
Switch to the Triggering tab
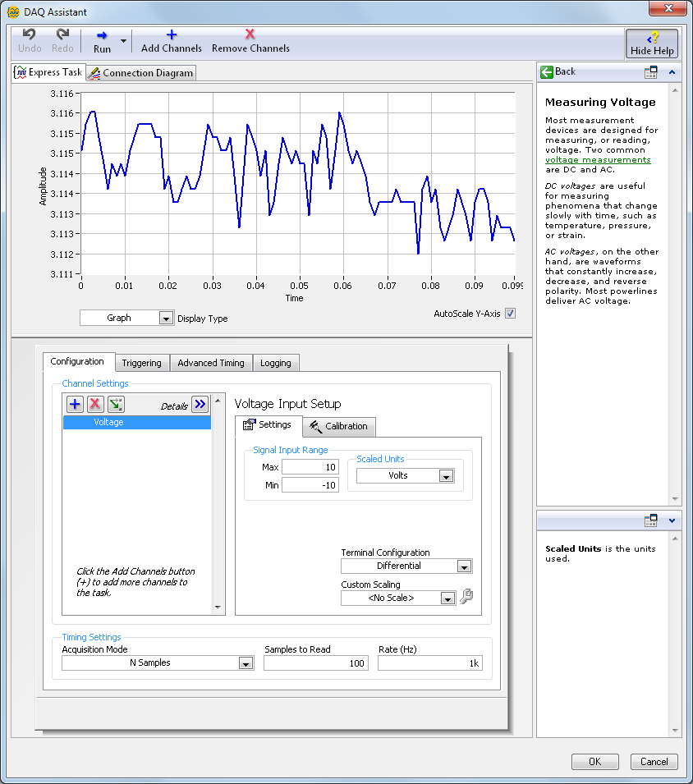tap(142, 363)
